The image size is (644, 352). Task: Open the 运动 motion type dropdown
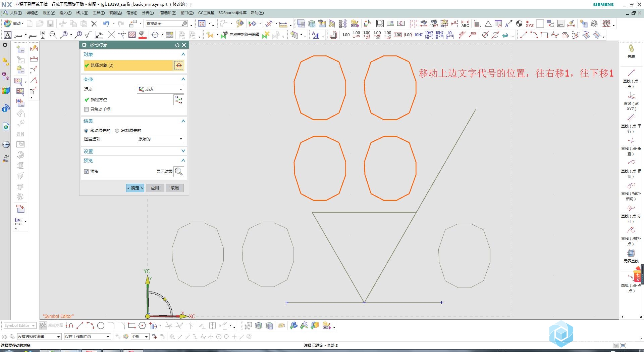click(160, 89)
